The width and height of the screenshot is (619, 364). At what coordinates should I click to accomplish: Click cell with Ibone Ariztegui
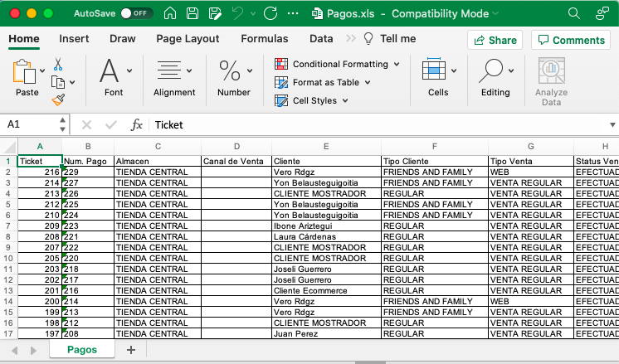[326, 226]
